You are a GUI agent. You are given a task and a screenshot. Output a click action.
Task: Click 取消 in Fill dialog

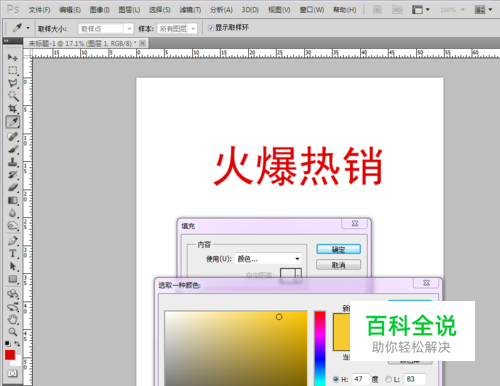click(x=338, y=265)
